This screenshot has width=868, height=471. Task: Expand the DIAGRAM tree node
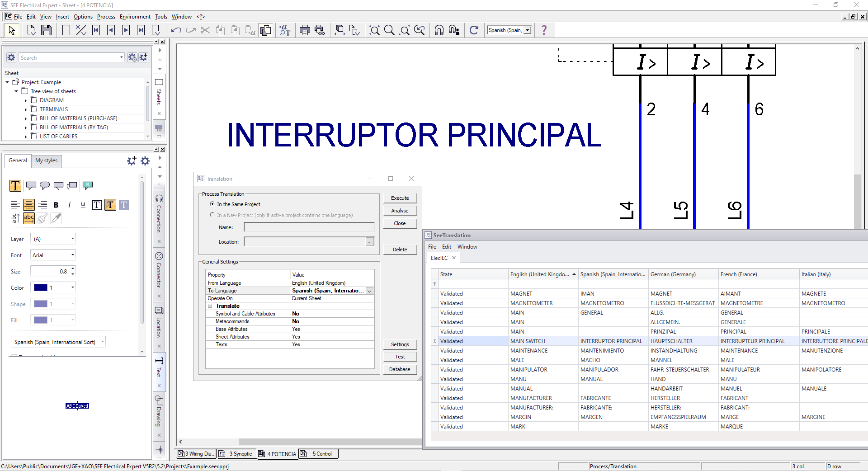coord(26,100)
